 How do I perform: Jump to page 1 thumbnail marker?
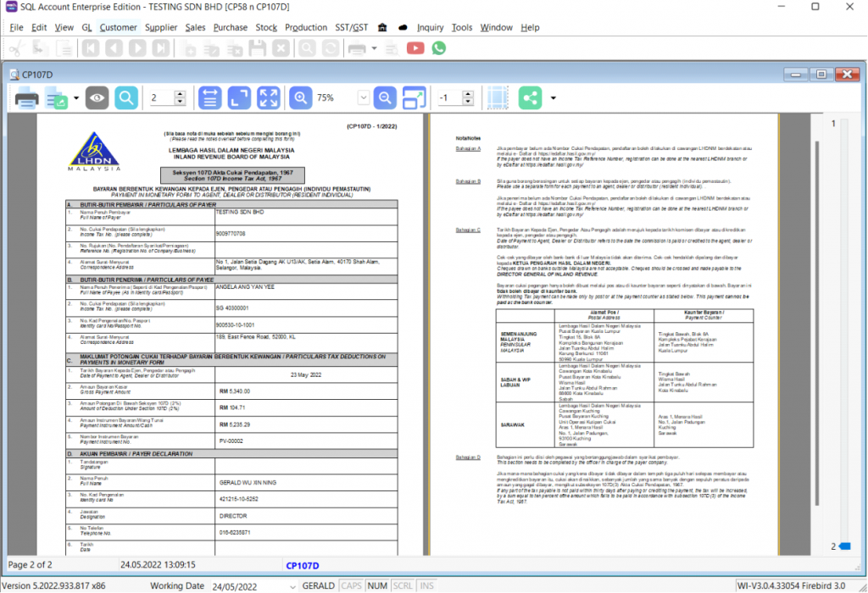tap(834, 124)
